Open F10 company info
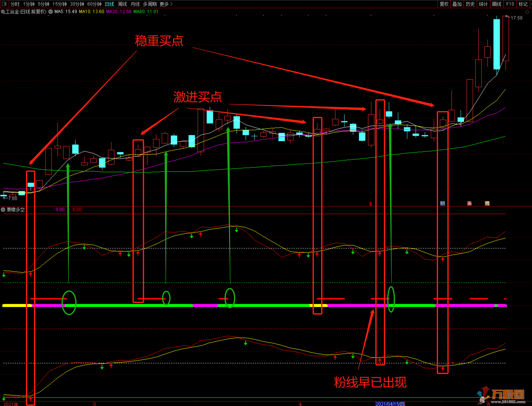The height and width of the screenshot is (406, 532). pyautogui.click(x=510, y=4)
